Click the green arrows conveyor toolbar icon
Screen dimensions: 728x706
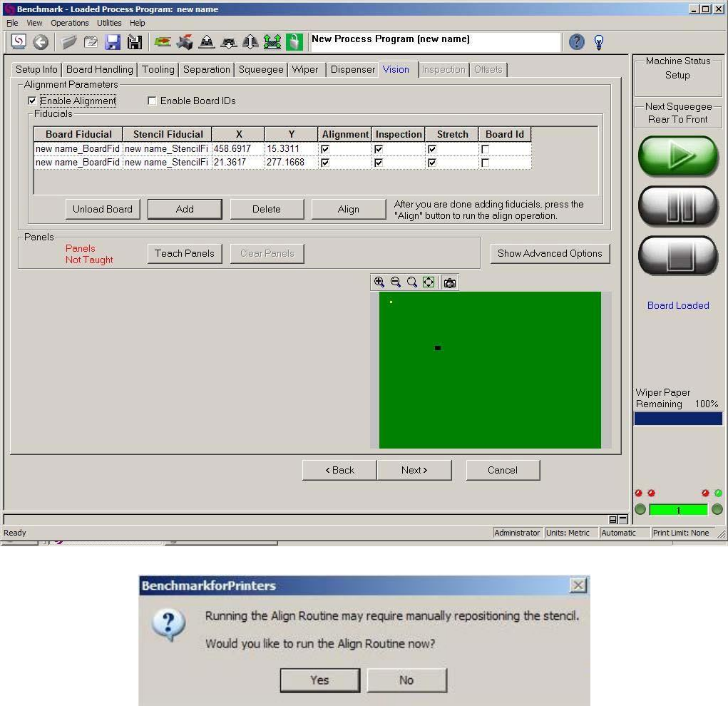(272, 42)
